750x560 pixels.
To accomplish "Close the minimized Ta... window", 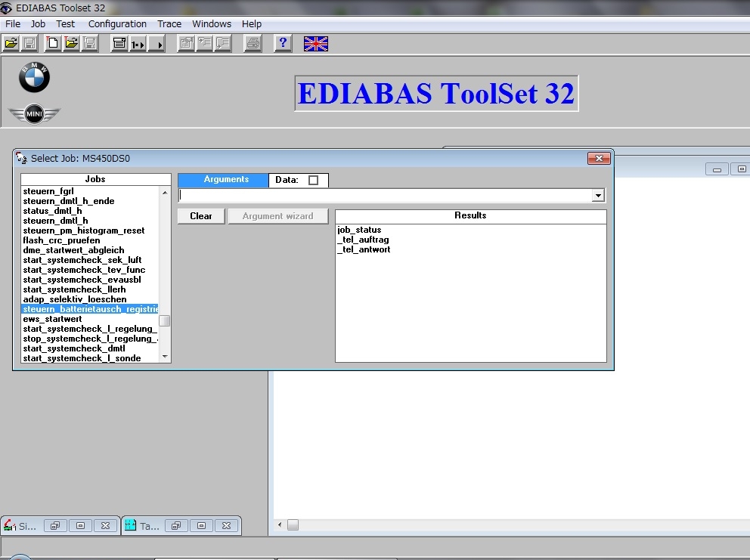I will tap(226, 525).
